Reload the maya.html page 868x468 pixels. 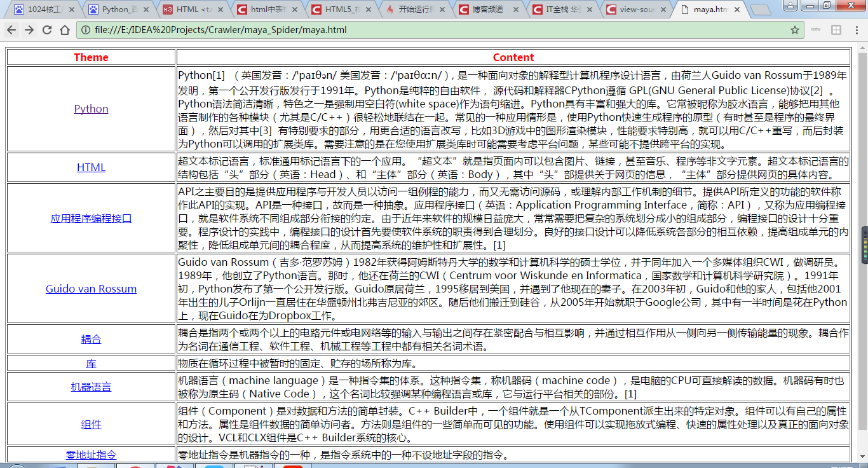(x=48, y=29)
